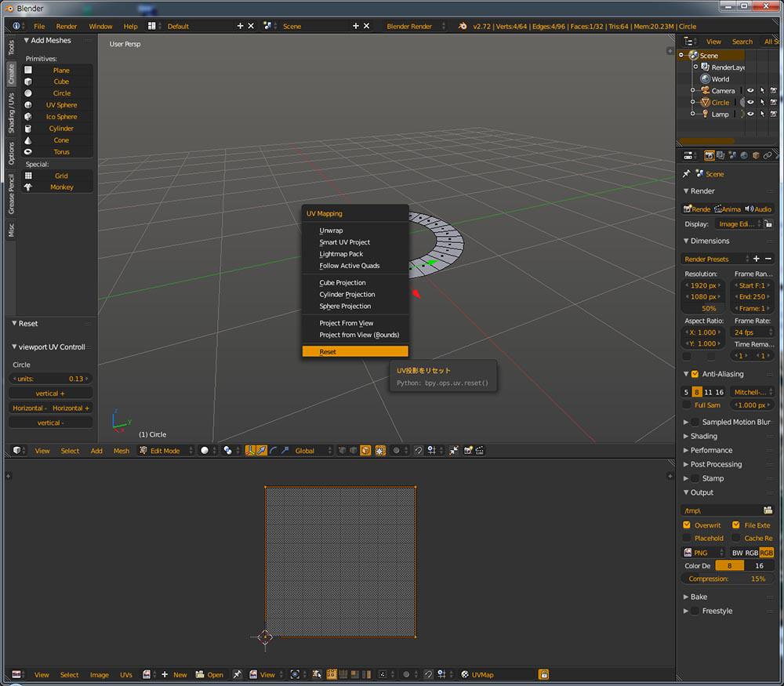Open the PNG file format dropdown

pyautogui.click(x=704, y=553)
